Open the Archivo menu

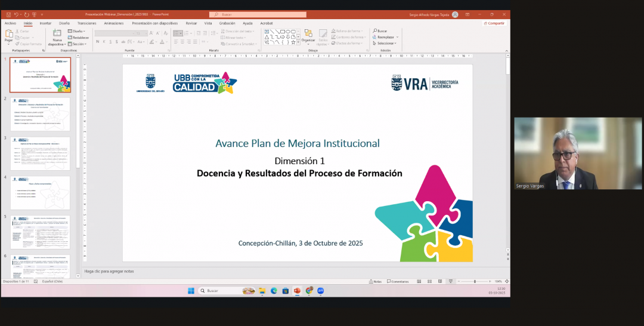pyautogui.click(x=10, y=23)
